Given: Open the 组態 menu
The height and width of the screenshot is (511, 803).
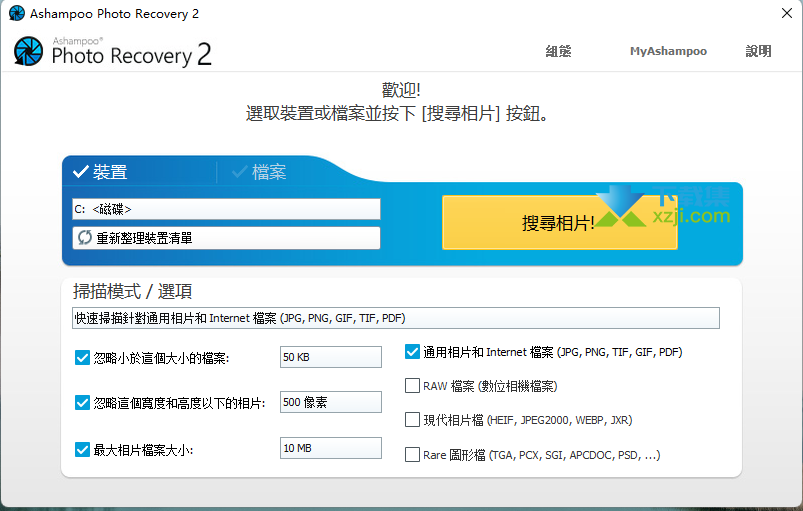Looking at the screenshot, I should pos(558,51).
